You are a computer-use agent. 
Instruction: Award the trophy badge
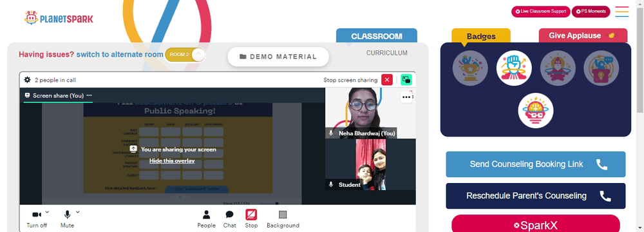click(470, 68)
